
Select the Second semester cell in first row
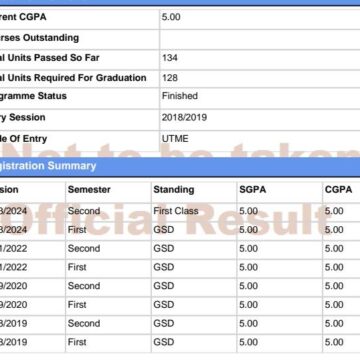pos(84,211)
